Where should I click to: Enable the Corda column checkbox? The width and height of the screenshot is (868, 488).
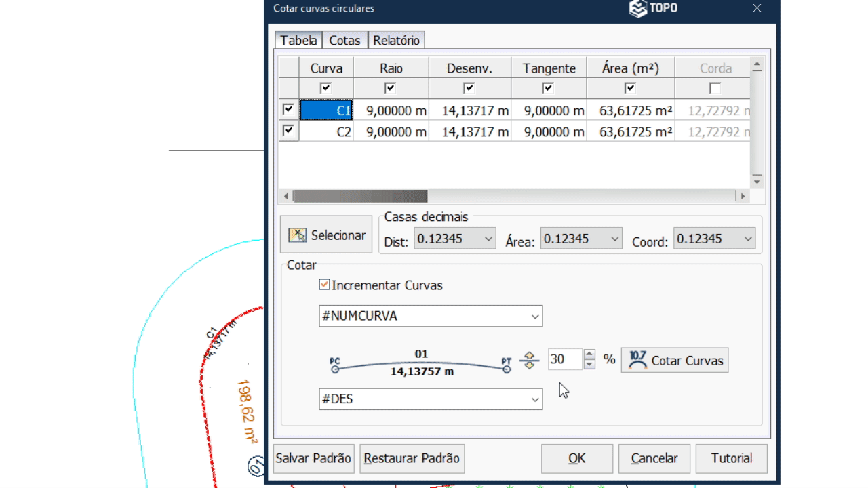coord(715,88)
